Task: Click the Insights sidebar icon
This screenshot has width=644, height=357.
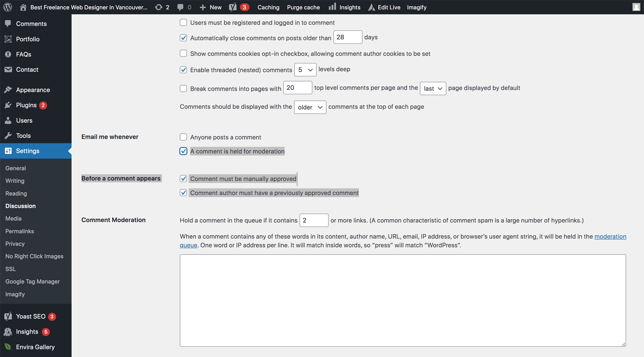Action: tap(8, 332)
